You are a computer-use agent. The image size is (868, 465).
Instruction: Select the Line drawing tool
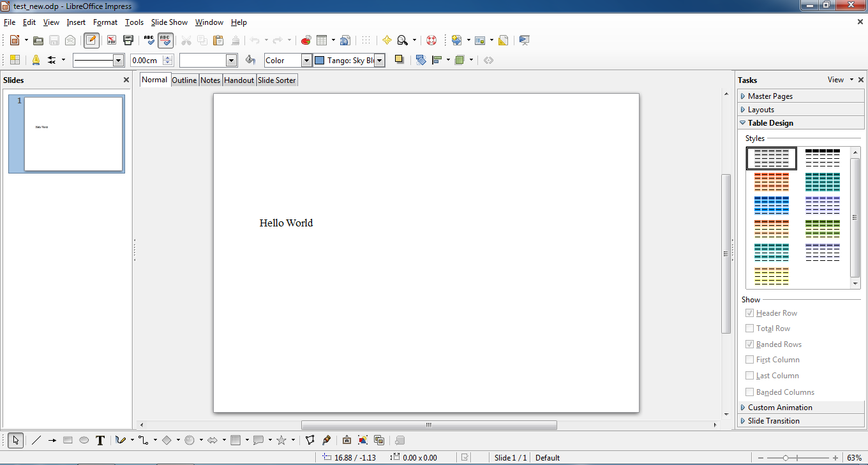click(36, 440)
